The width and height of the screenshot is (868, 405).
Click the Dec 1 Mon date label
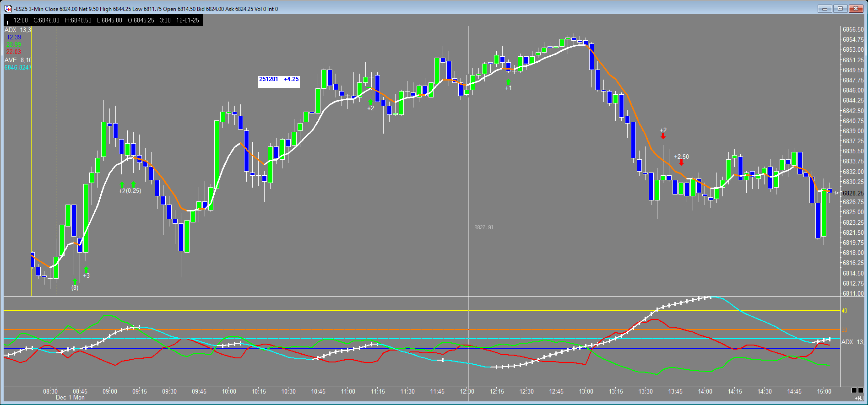[70, 398]
